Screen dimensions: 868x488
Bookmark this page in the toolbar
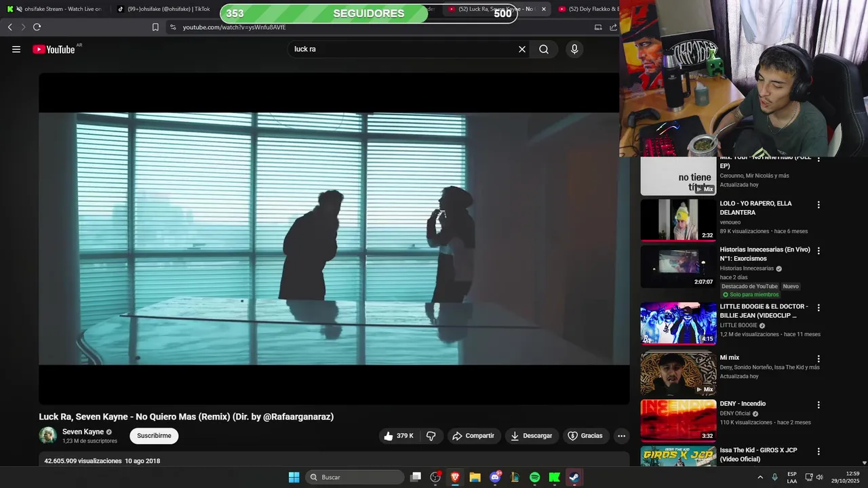pyautogui.click(x=155, y=27)
